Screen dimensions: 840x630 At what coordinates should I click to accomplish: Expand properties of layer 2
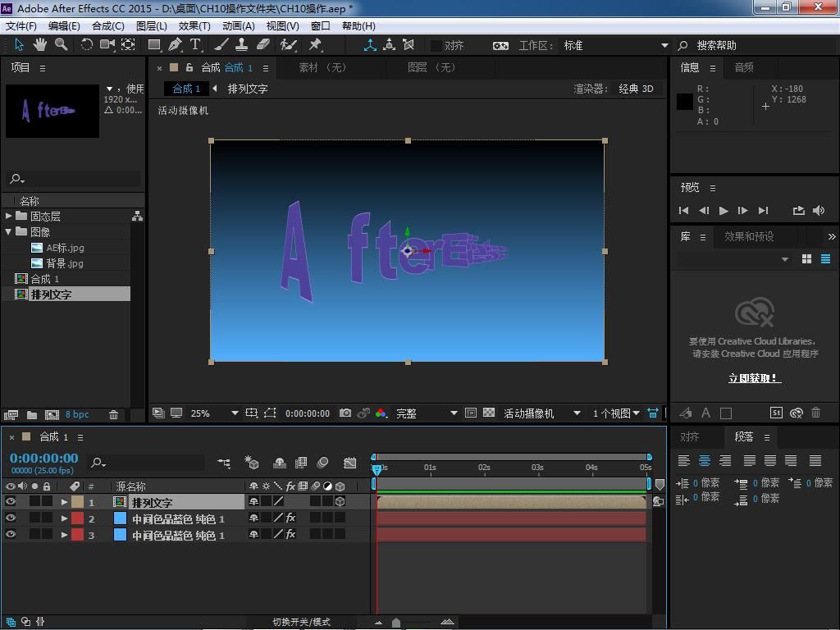(x=64, y=518)
